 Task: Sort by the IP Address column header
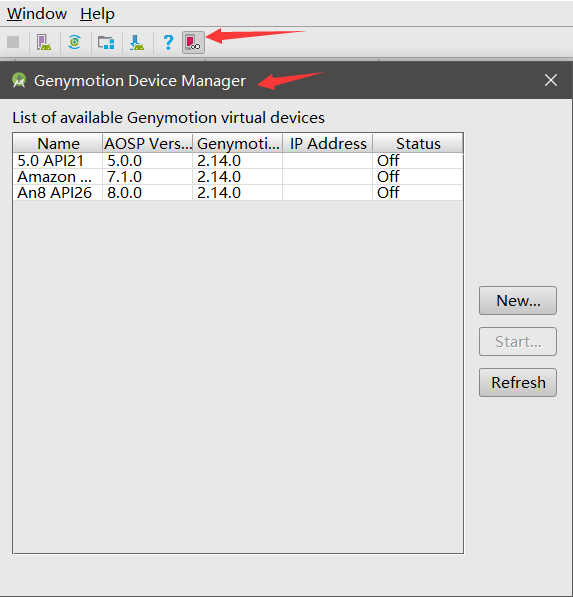pyautogui.click(x=328, y=144)
